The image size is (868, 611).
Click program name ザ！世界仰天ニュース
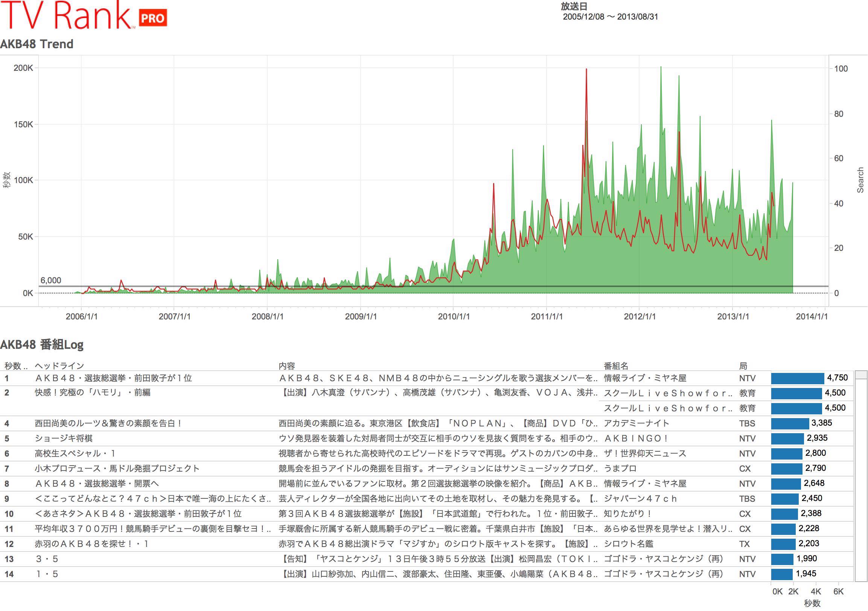tap(645, 453)
